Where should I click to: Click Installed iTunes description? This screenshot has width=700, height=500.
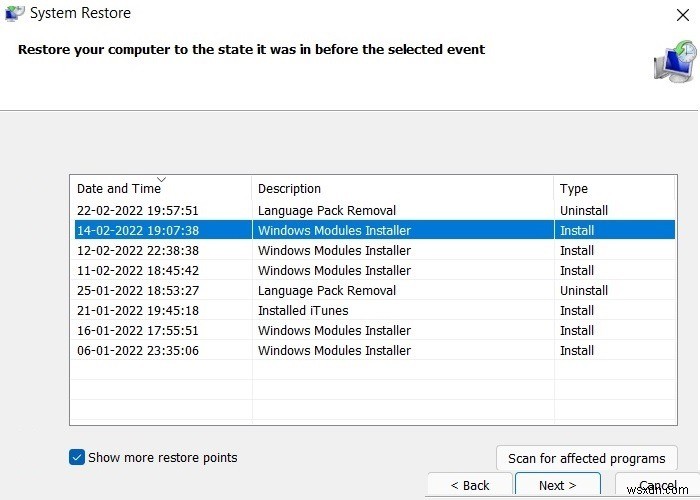(303, 310)
